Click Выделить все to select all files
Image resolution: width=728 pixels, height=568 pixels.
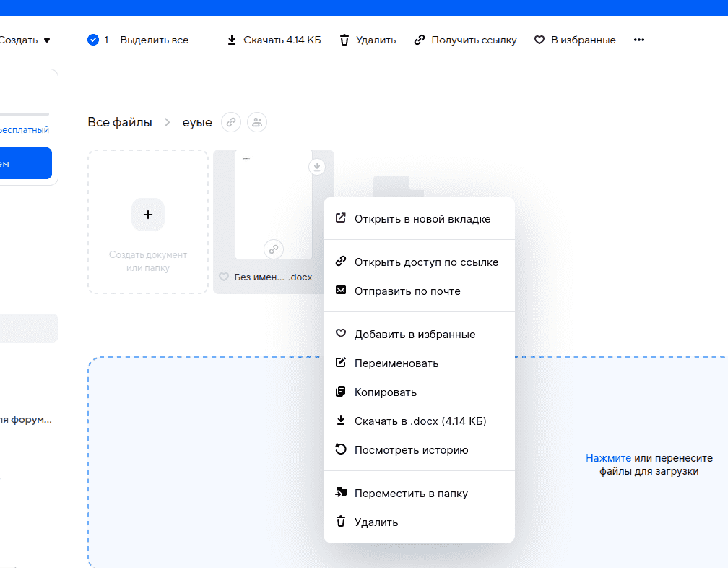(x=154, y=40)
